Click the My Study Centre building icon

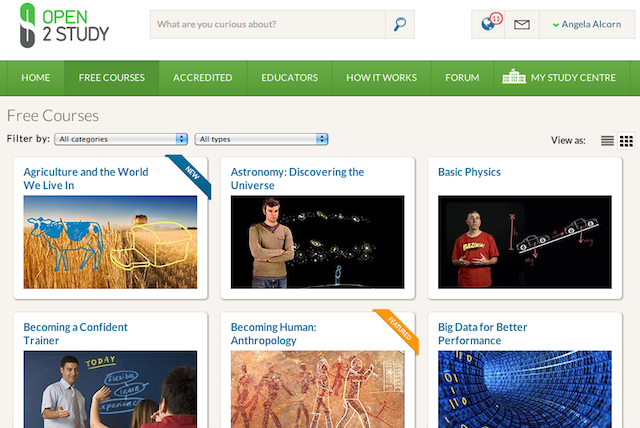point(514,76)
